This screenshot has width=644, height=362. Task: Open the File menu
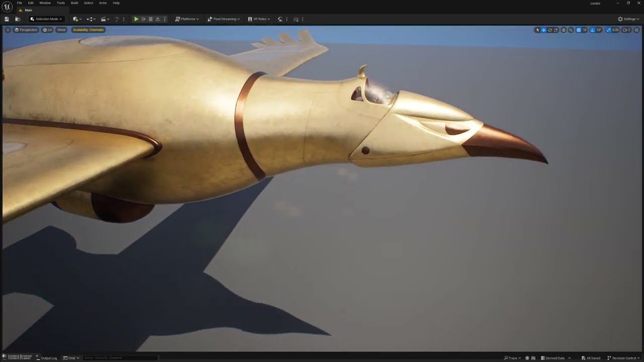[x=20, y=3]
